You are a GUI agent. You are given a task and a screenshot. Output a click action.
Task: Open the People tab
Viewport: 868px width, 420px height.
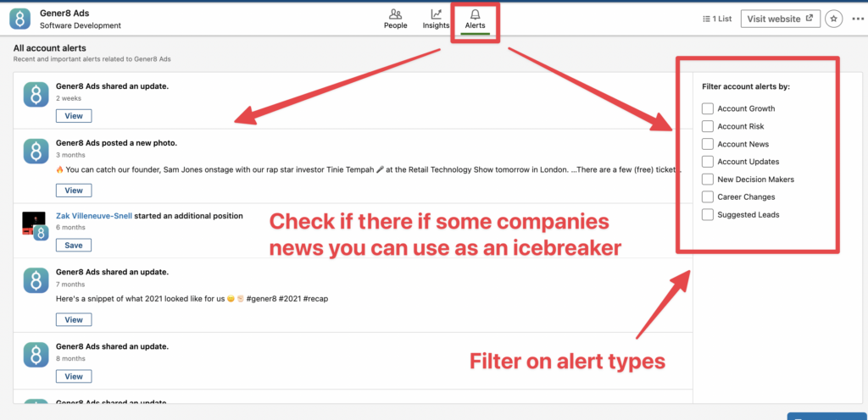[x=395, y=19]
